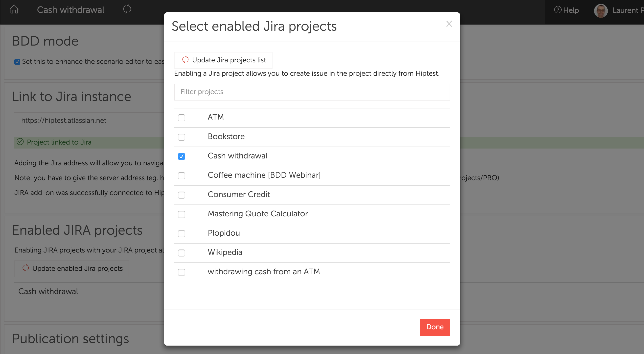
Task: Select the Consumer Credit checkbox
Action: (x=182, y=195)
